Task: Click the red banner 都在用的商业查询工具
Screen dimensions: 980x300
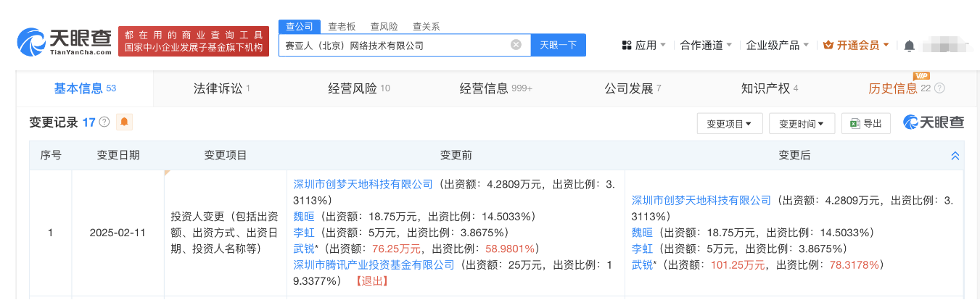Action: click(x=193, y=41)
